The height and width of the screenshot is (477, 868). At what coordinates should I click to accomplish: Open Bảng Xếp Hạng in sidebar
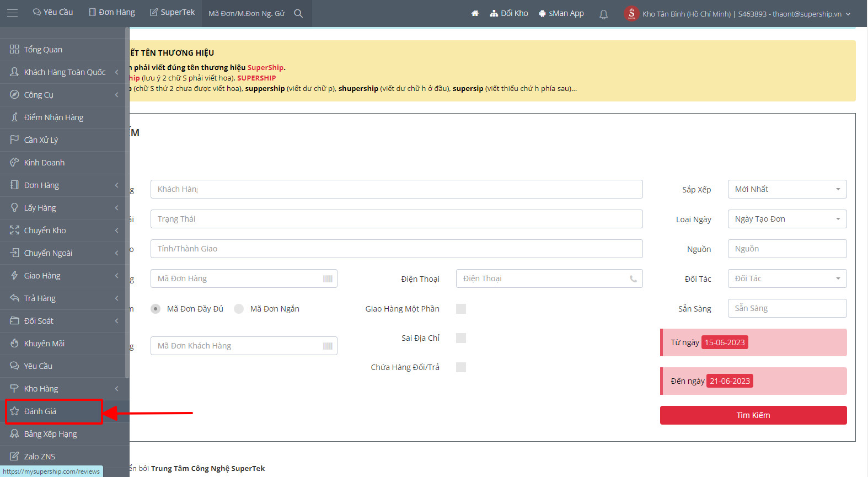[x=63, y=434]
